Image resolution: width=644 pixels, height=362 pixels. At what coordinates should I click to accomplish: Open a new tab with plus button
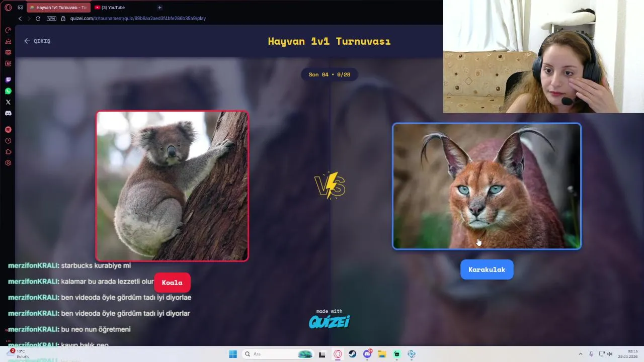159,8
